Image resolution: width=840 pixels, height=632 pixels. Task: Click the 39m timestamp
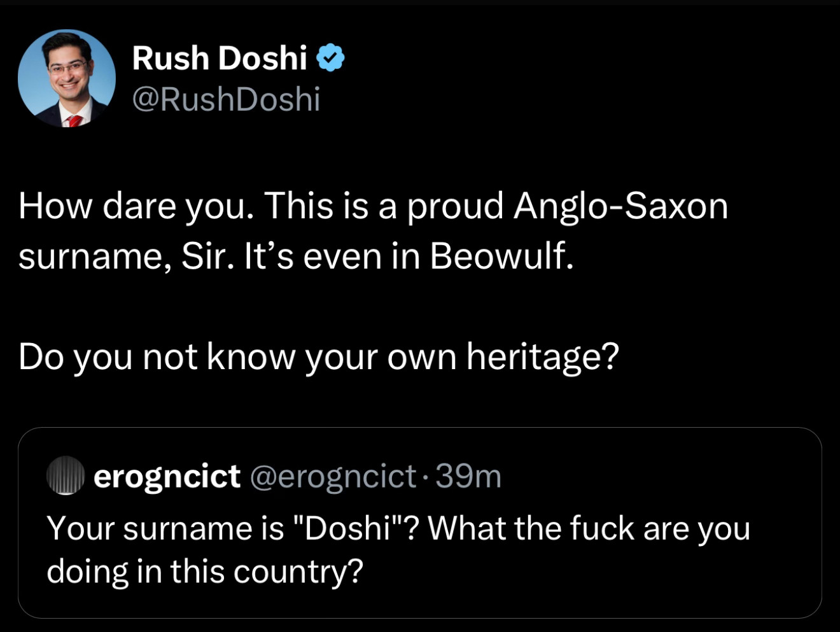point(468,476)
